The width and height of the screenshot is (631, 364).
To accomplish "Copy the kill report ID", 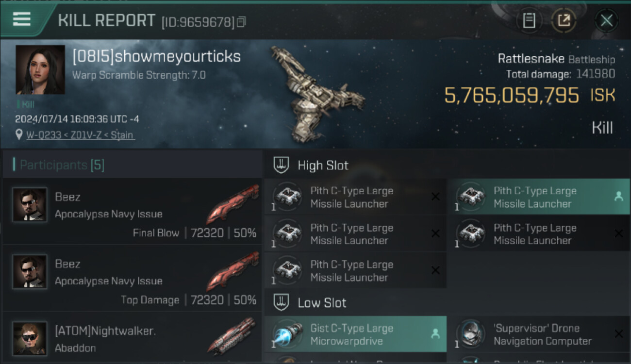I will [241, 22].
